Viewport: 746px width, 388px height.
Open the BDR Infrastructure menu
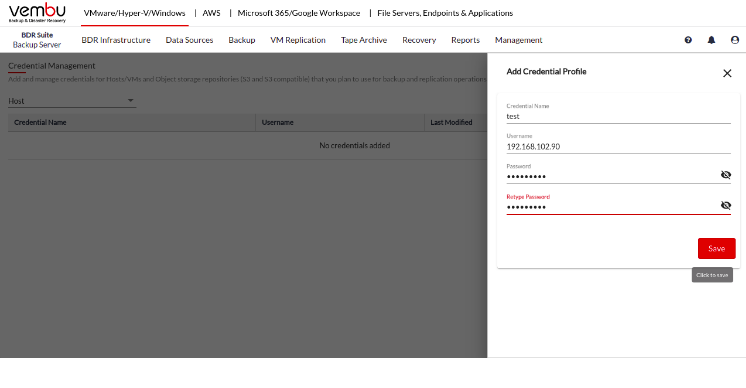[116, 40]
